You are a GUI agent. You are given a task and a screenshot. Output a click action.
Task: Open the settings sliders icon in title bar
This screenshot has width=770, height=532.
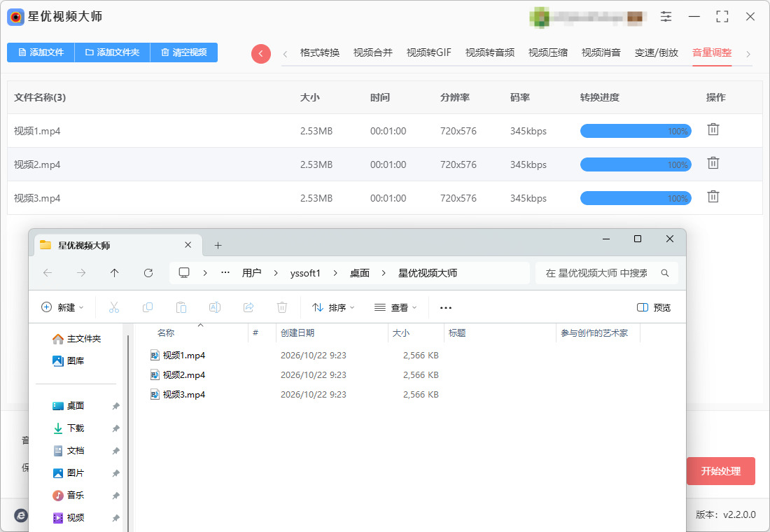[666, 16]
